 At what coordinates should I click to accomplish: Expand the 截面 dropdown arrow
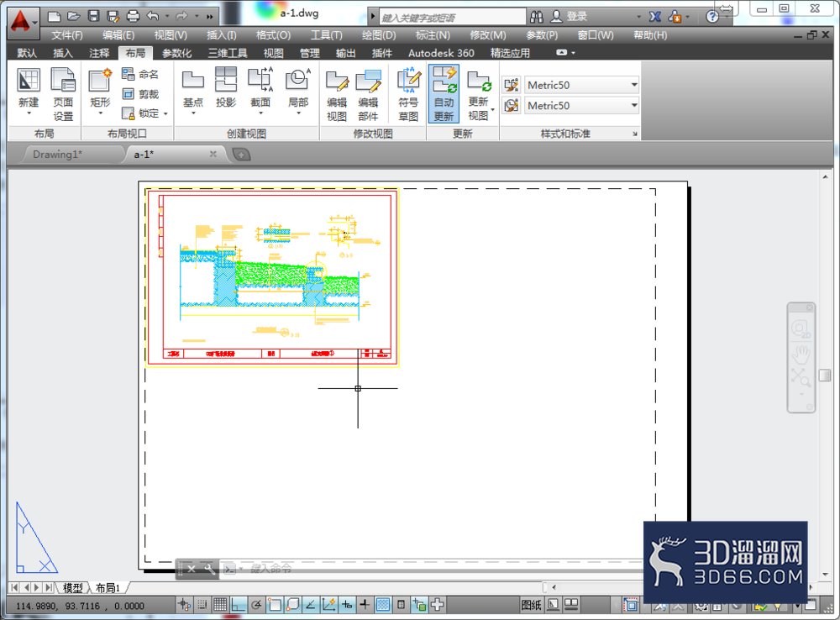pyautogui.click(x=260, y=113)
